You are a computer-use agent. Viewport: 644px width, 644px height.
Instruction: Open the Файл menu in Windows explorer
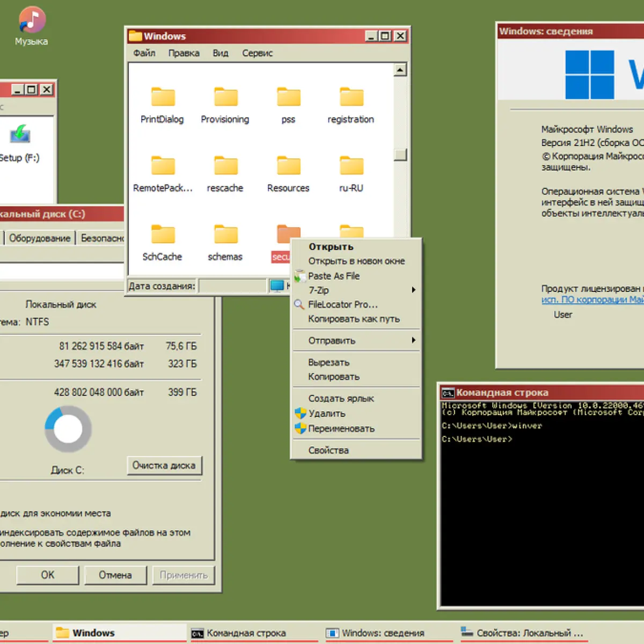144,53
